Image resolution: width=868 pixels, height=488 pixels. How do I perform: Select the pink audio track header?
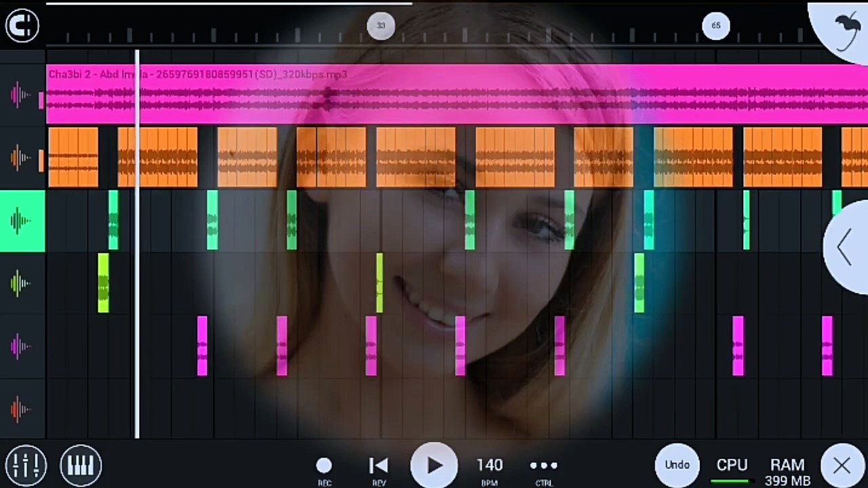click(22, 96)
